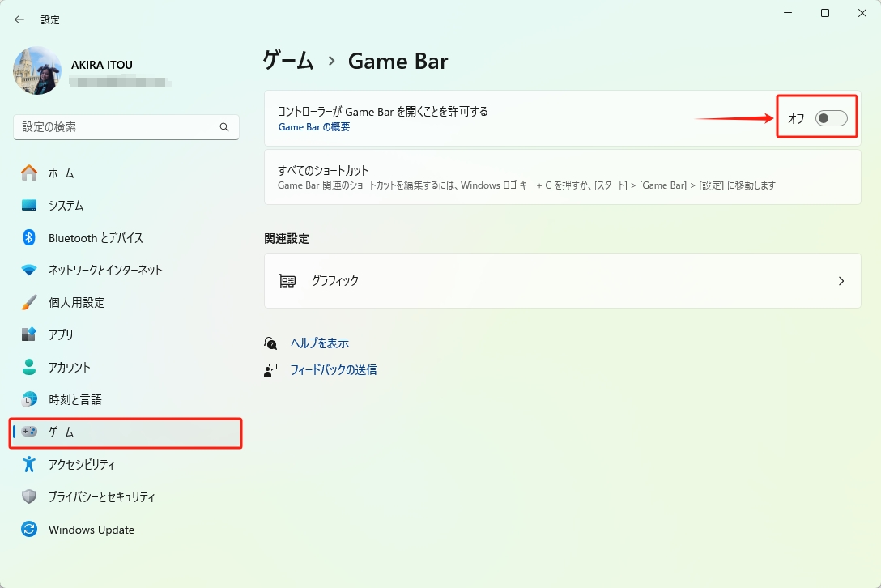
Task: Select the アカウント sidebar icon
Action: click(29, 367)
